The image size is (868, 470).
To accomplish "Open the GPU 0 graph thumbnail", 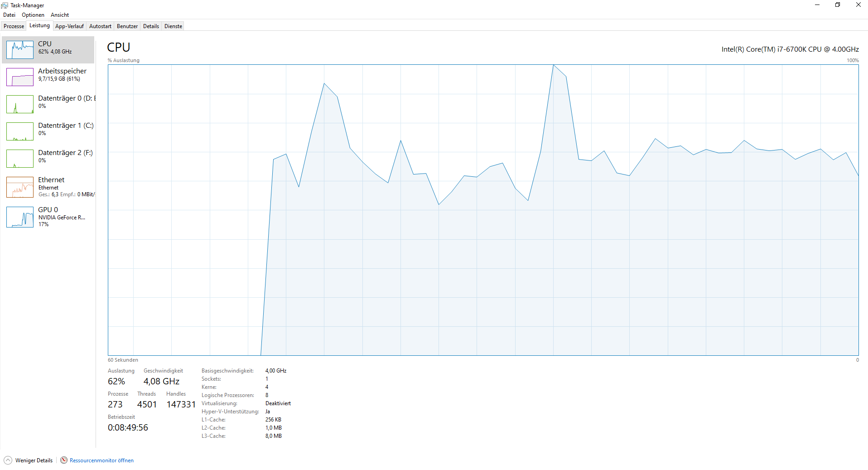I will coord(20,217).
